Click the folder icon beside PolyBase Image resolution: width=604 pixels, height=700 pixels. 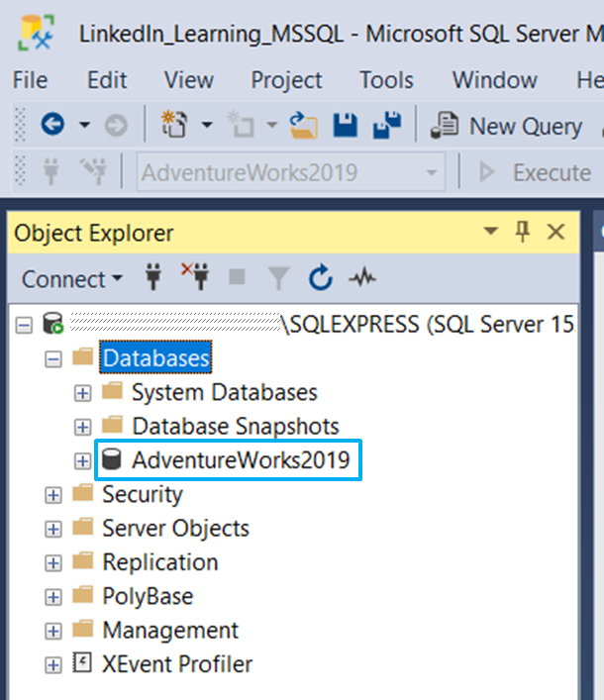83,595
